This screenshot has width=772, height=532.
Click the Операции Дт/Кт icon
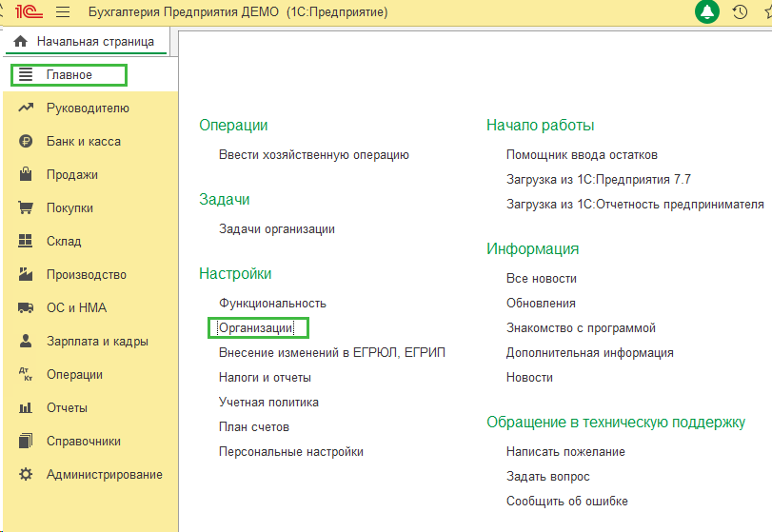pos(26,374)
